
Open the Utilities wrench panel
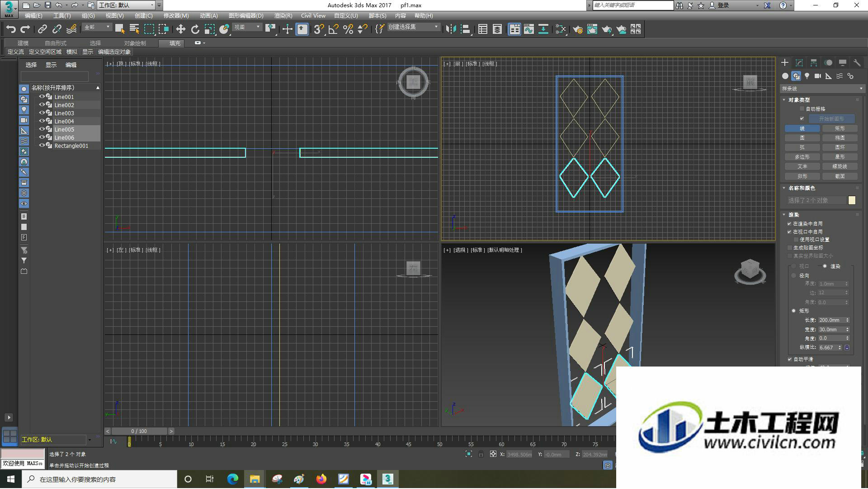coord(857,63)
